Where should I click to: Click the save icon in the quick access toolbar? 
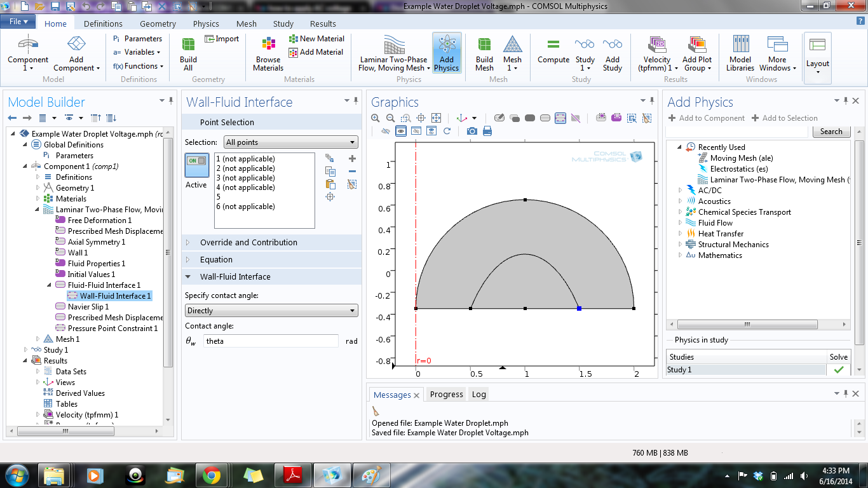point(55,6)
